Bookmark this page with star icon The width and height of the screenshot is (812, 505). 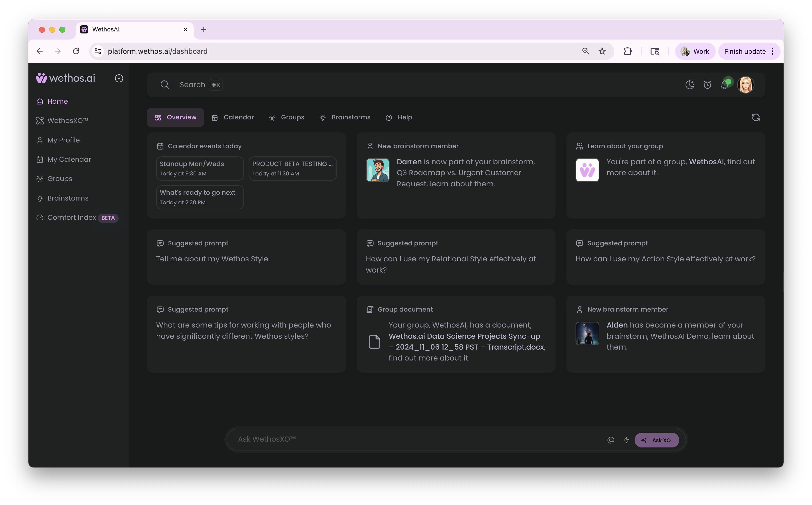602,51
